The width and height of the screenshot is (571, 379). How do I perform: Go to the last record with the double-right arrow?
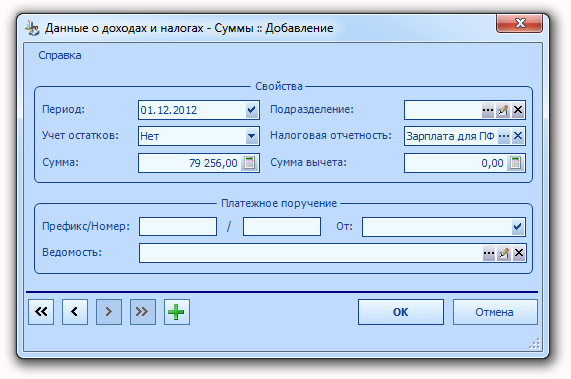[x=143, y=312]
